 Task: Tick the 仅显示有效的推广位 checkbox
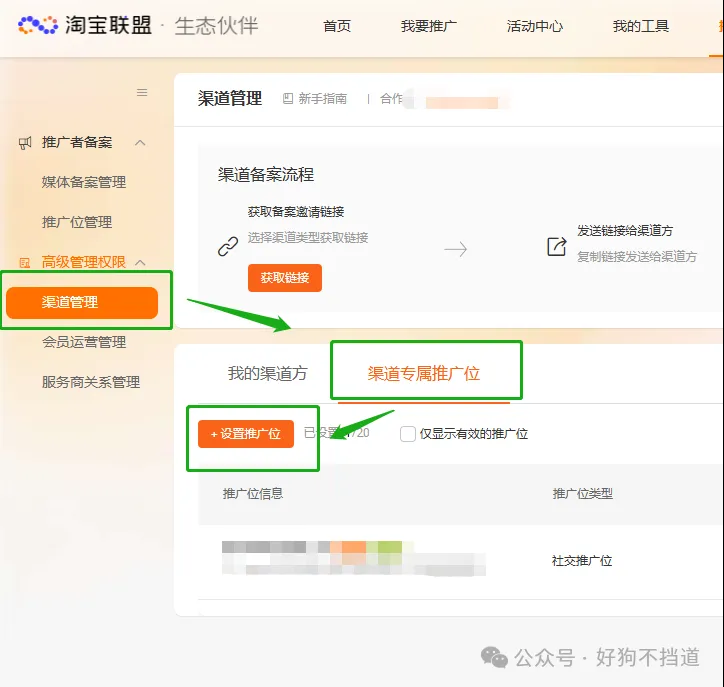click(x=408, y=434)
